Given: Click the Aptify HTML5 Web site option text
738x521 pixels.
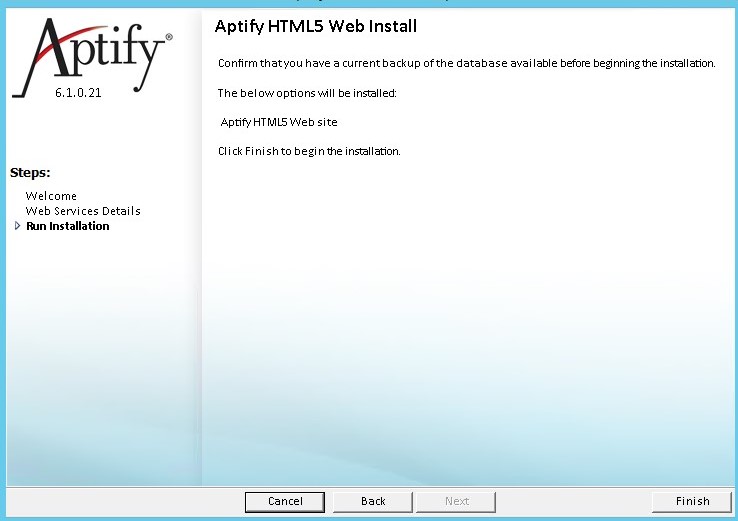Looking at the screenshot, I should click(x=279, y=122).
